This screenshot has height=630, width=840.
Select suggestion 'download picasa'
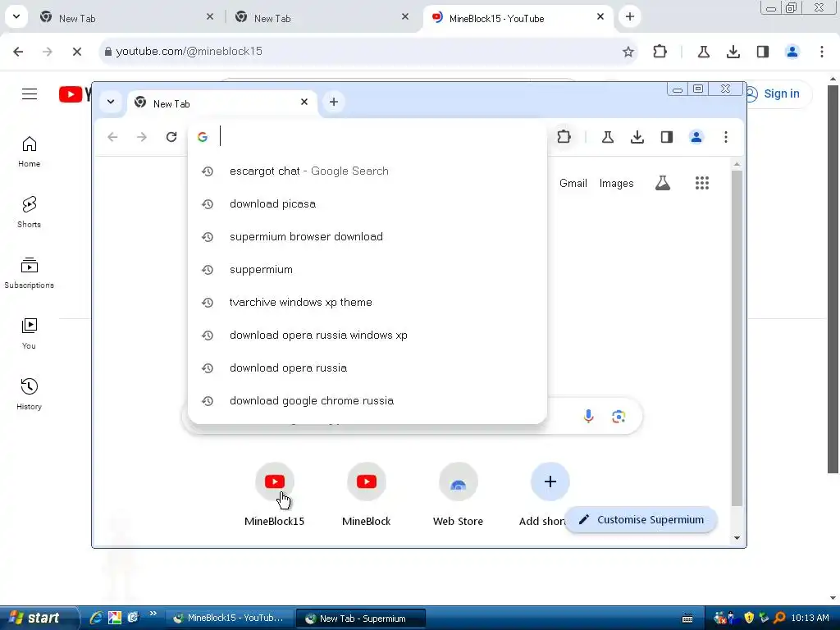tap(367, 203)
